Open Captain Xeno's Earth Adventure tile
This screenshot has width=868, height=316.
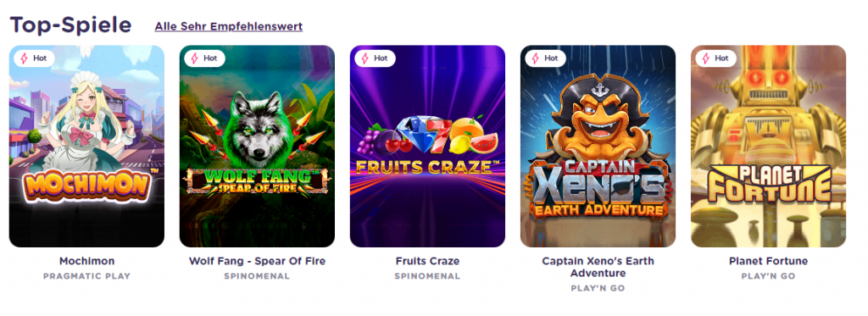click(x=598, y=146)
